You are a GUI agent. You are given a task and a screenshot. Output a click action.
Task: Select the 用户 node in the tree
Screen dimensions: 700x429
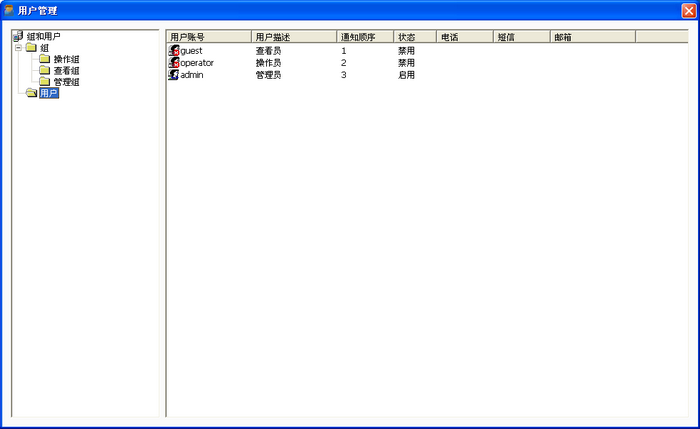coord(48,93)
